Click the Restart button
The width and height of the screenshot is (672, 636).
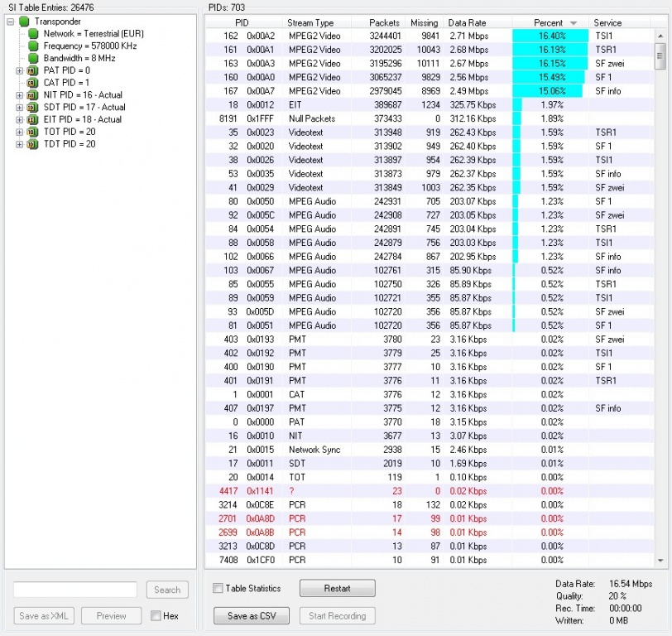(x=338, y=588)
